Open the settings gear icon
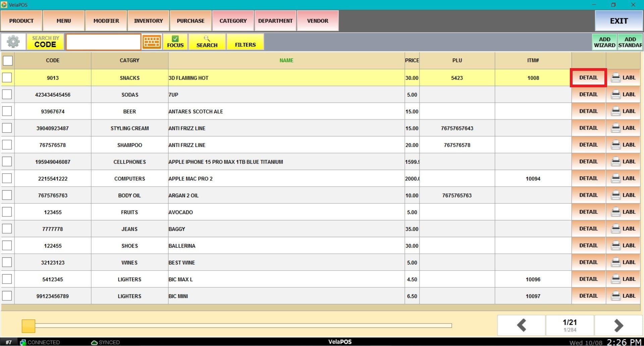Screen dimensions: 644x346 click(x=13, y=42)
